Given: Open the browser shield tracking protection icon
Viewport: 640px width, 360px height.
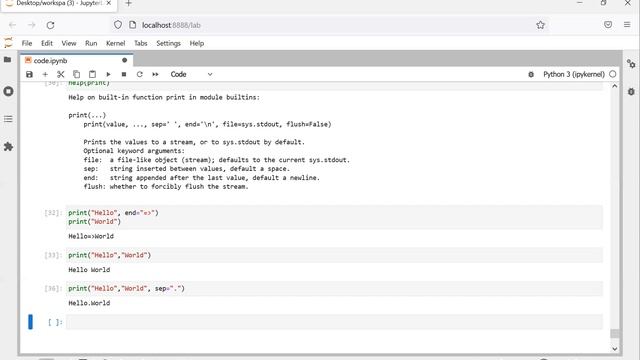Looking at the screenshot, I should [x=118, y=25].
